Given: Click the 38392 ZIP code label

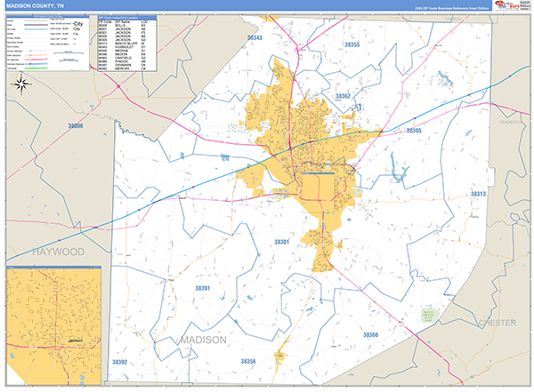Looking at the screenshot, I should pos(120,362).
